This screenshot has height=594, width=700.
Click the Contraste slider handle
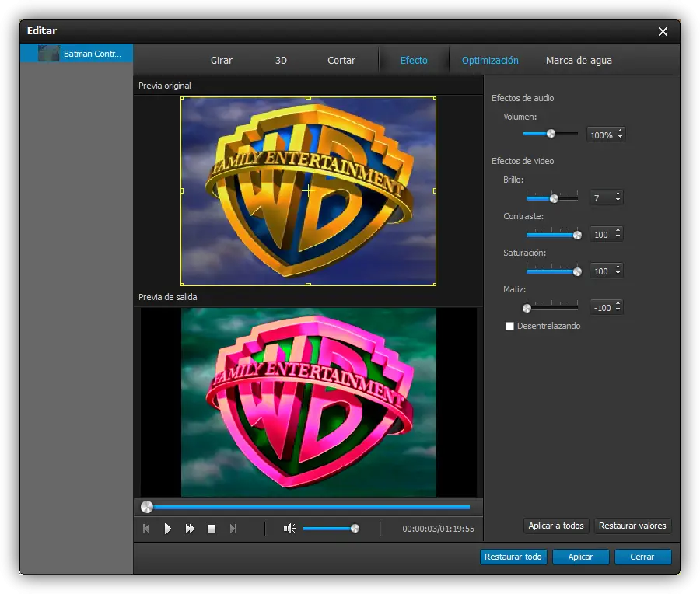click(577, 236)
